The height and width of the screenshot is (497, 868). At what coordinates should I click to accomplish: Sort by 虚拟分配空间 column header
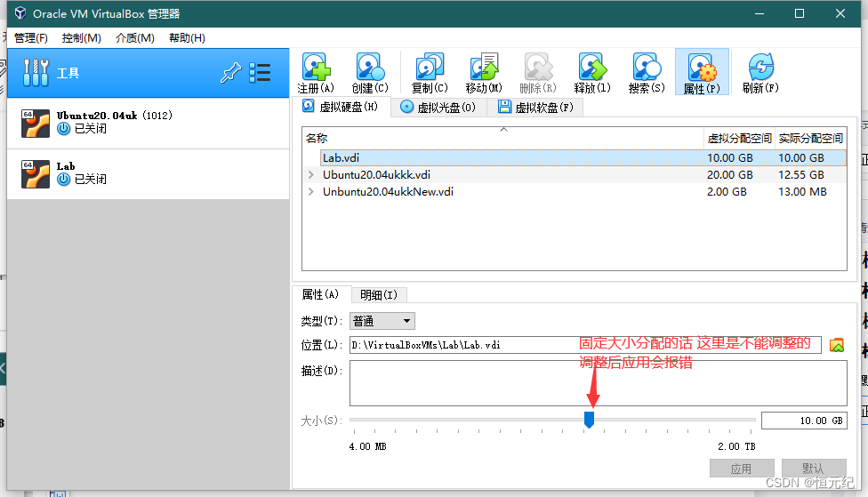pos(740,139)
